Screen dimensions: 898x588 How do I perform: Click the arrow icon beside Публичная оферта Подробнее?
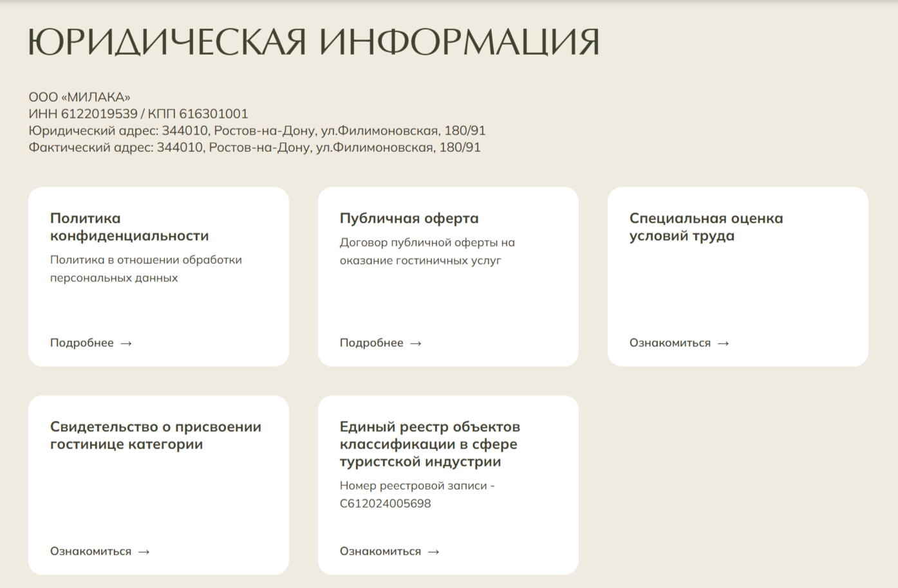click(416, 343)
